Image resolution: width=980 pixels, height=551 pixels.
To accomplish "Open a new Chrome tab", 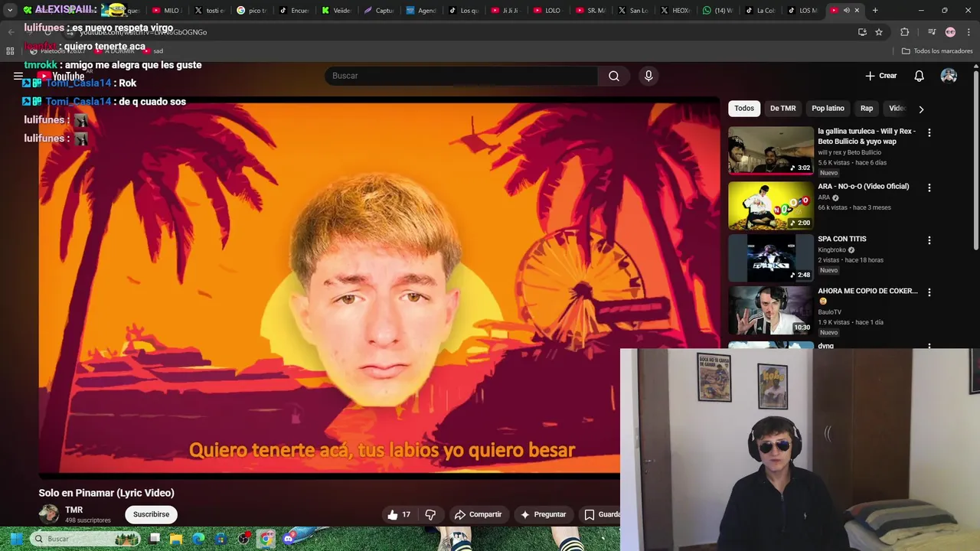I will 875,10.
